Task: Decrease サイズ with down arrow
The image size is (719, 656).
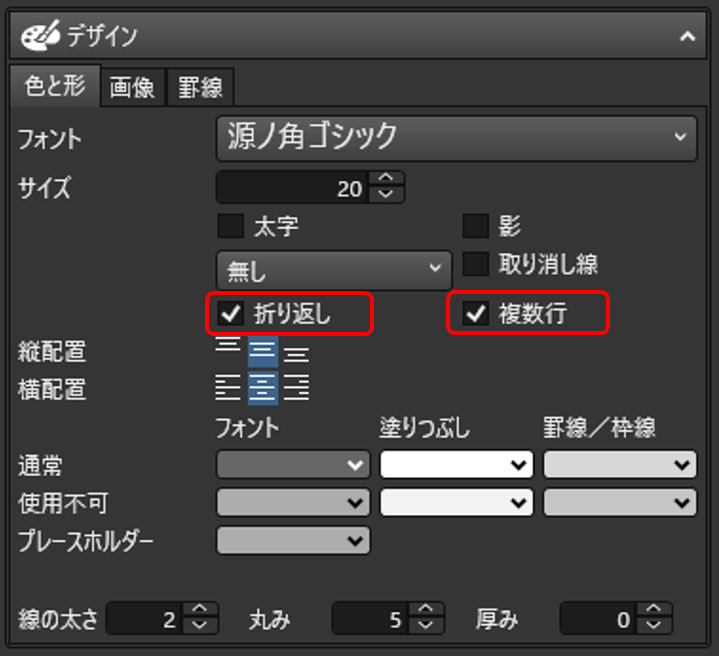Action: 386,195
